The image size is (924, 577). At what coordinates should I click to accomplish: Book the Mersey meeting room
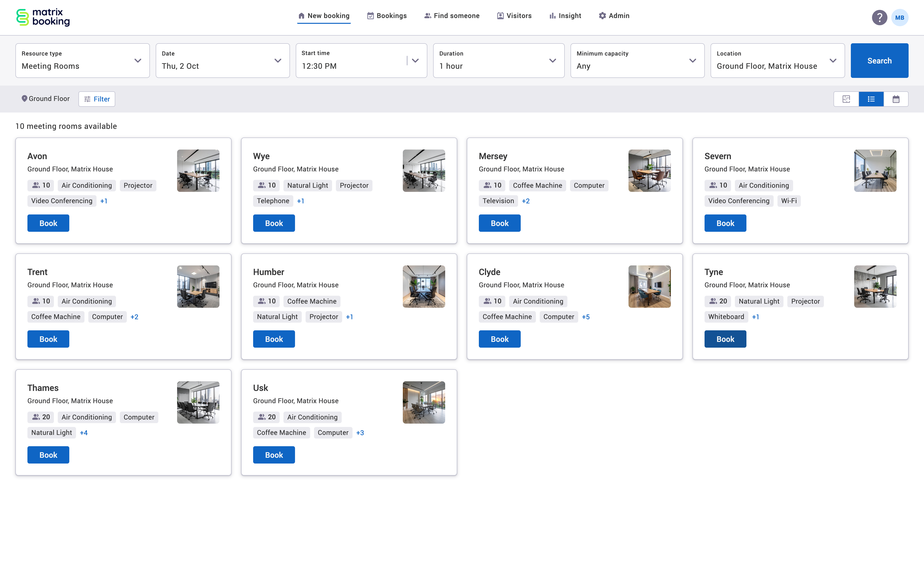499,223
